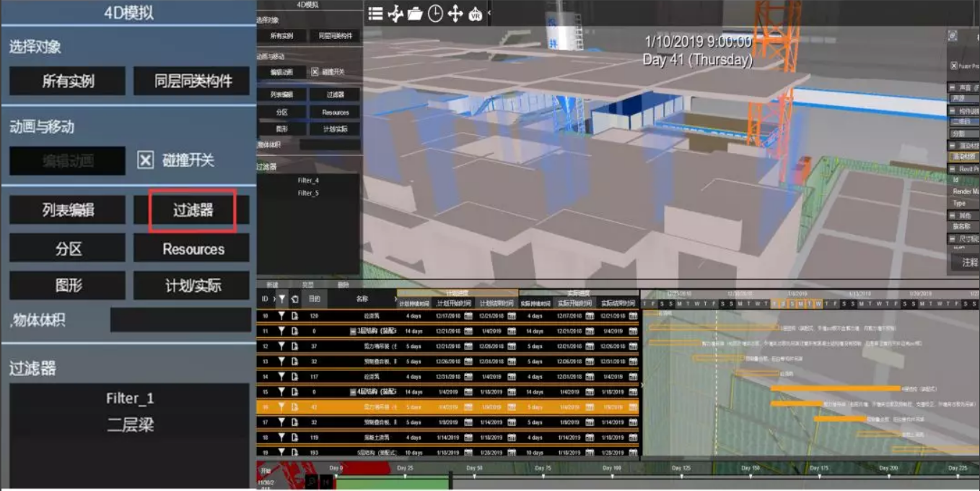980x491 pixels.
Task: Click 删除 above the task table
Action: 344,284
